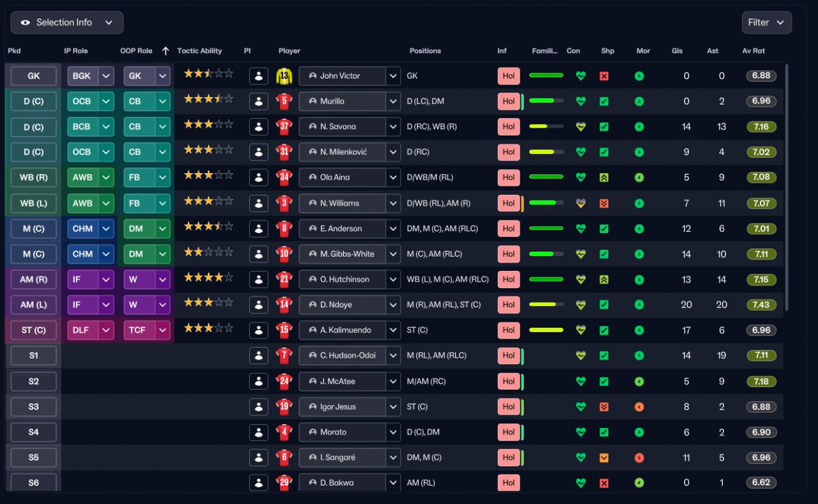Click N. Savona's number 37 shirt icon

pyautogui.click(x=284, y=126)
